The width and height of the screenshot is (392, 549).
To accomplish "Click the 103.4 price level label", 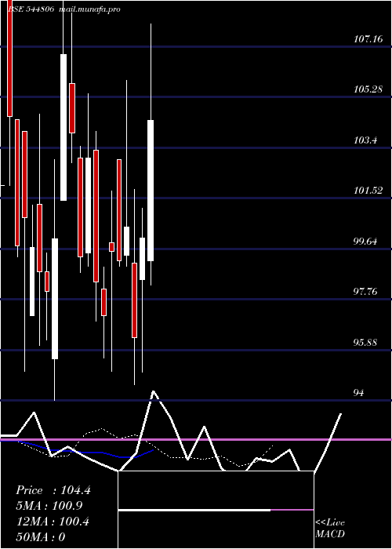I will click(365, 140).
